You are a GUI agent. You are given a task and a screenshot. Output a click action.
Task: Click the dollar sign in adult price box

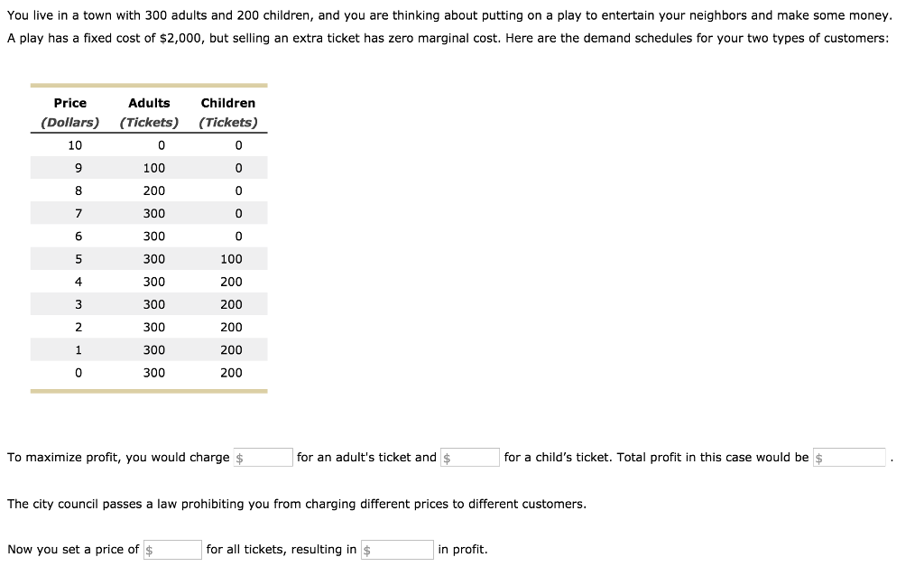(239, 457)
